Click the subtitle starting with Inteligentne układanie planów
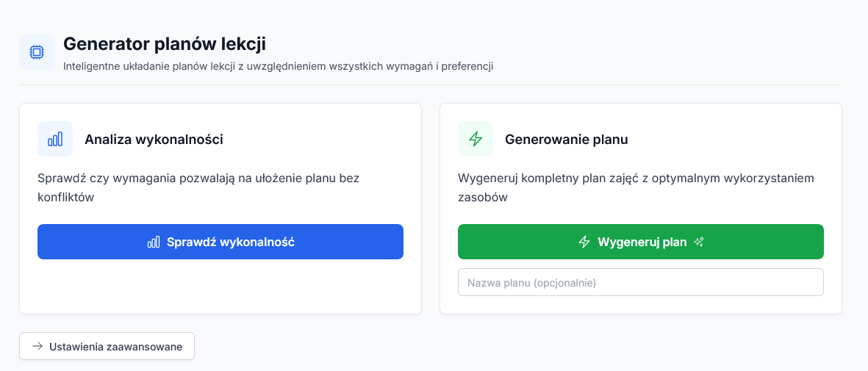 278,66
